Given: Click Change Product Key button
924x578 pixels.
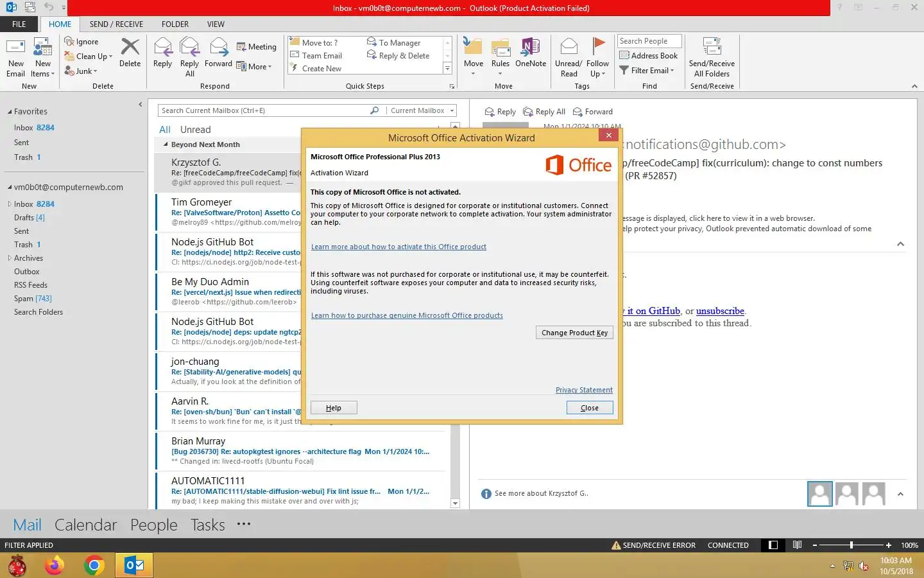Looking at the screenshot, I should (574, 333).
